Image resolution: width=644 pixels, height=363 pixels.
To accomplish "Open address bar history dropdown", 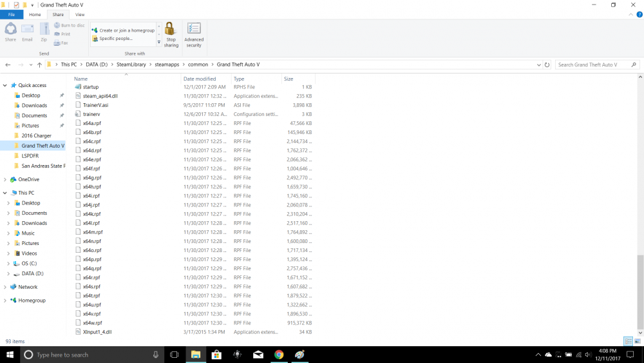I will 538,64.
